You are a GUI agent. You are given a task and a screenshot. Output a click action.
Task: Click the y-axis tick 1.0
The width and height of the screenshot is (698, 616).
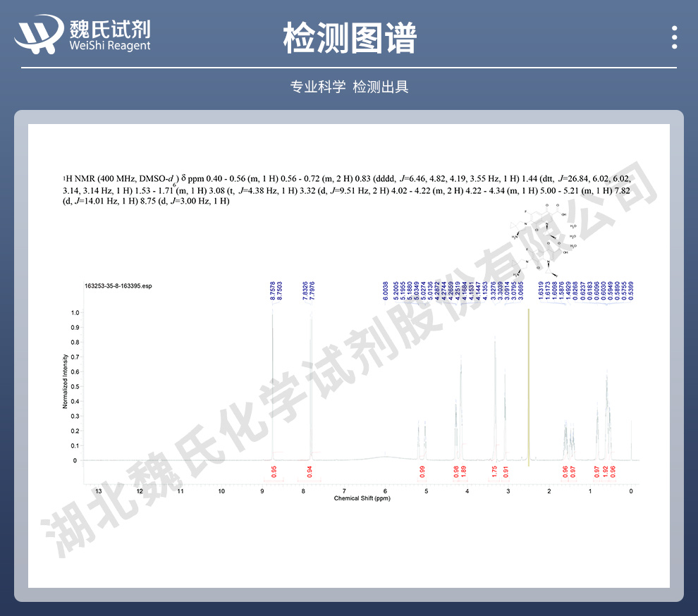(75, 313)
